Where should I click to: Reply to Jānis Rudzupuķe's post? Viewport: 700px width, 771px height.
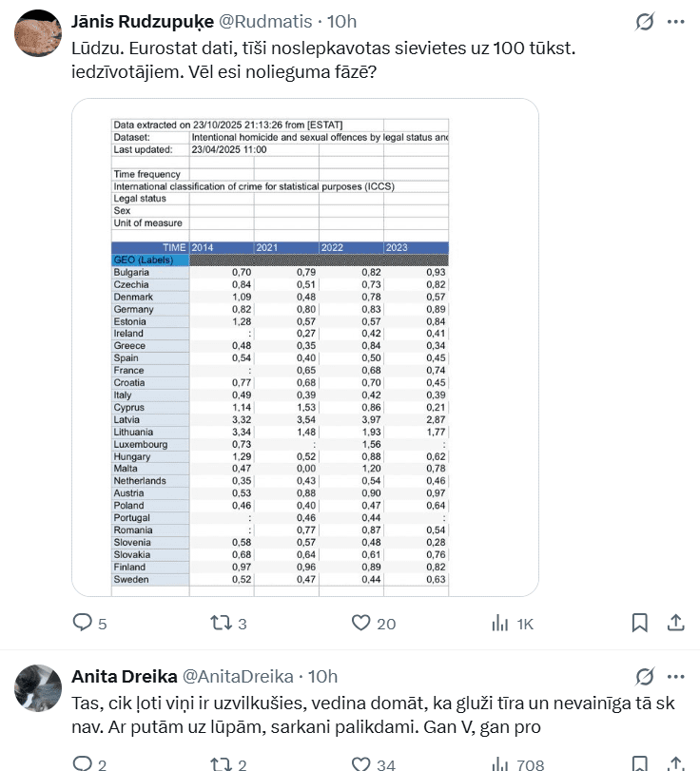pyautogui.click(x=84, y=623)
